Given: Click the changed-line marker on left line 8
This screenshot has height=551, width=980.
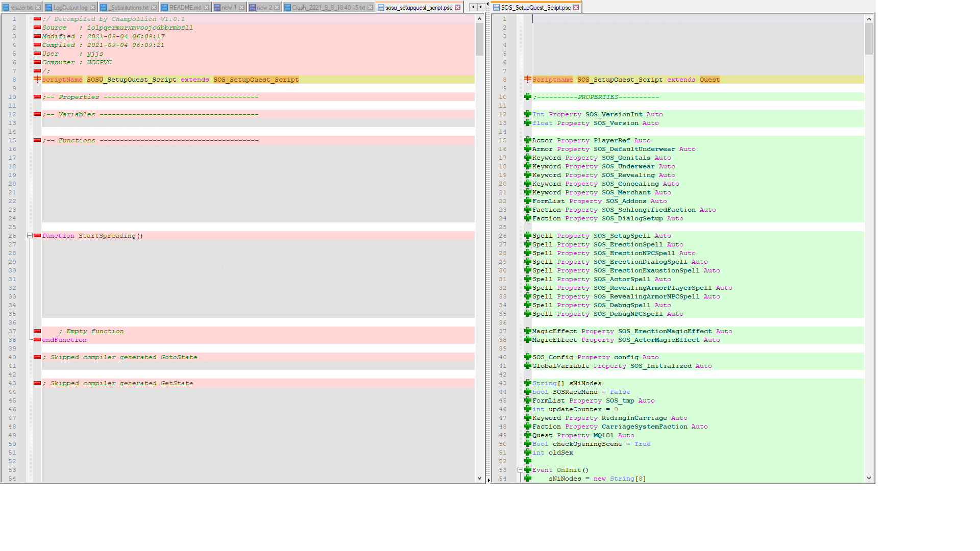Looking at the screenshot, I should click(37, 79).
